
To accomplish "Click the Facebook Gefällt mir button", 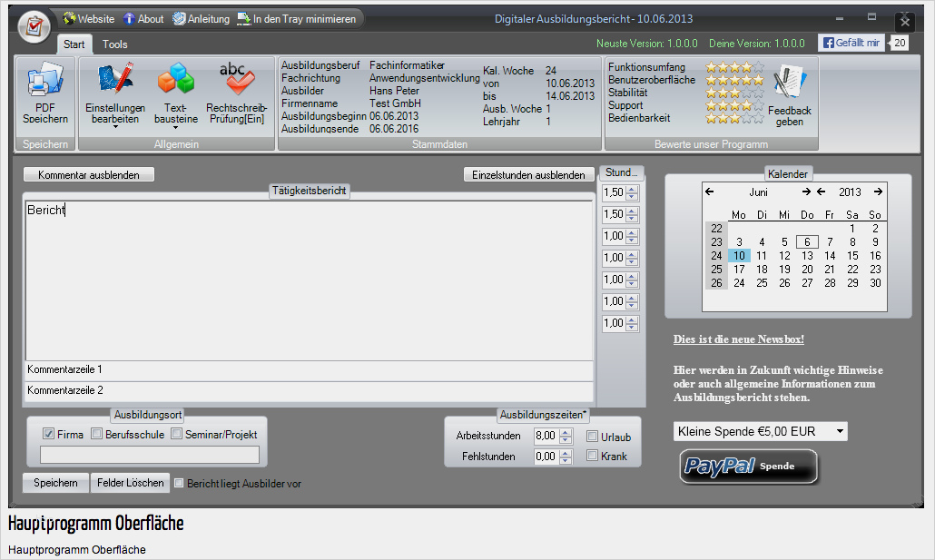I will pyautogui.click(x=851, y=43).
